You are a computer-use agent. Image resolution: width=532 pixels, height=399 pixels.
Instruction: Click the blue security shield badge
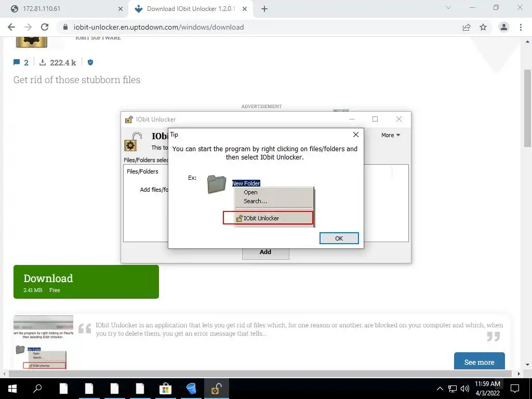coord(90,62)
